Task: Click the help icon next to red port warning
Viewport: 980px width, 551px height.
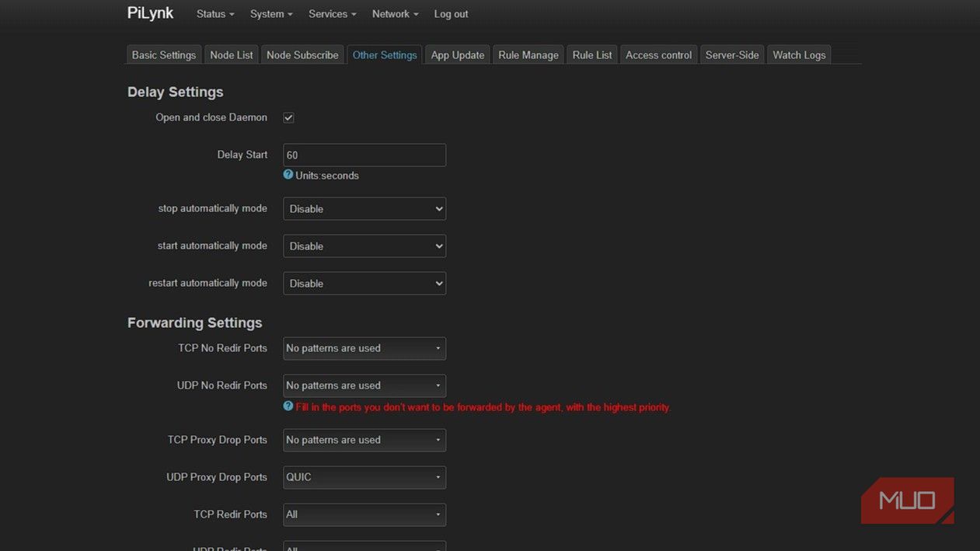Action: (288, 406)
